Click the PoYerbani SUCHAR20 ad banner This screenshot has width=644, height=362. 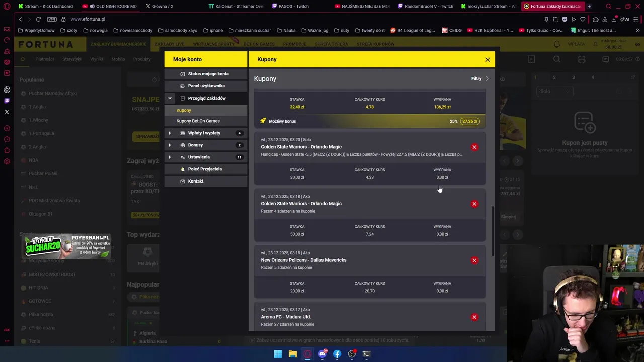pyautogui.click(x=67, y=246)
